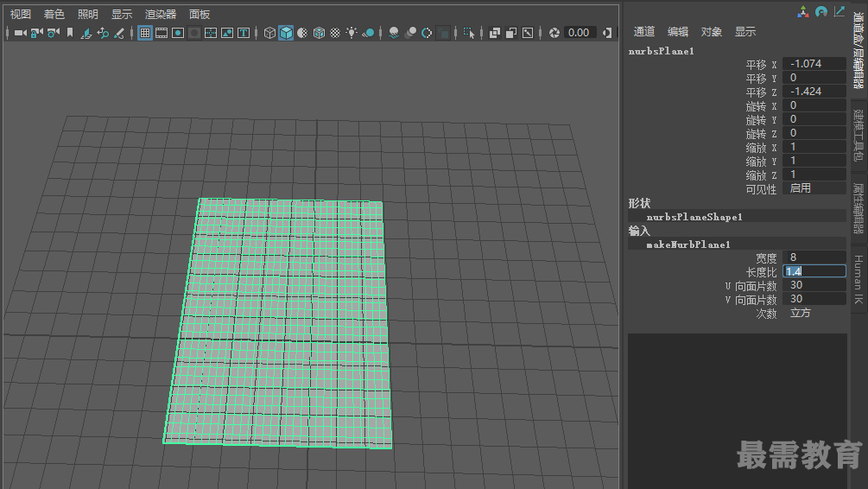Click the select camera icon
This screenshot has height=489, width=868.
click(x=21, y=33)
